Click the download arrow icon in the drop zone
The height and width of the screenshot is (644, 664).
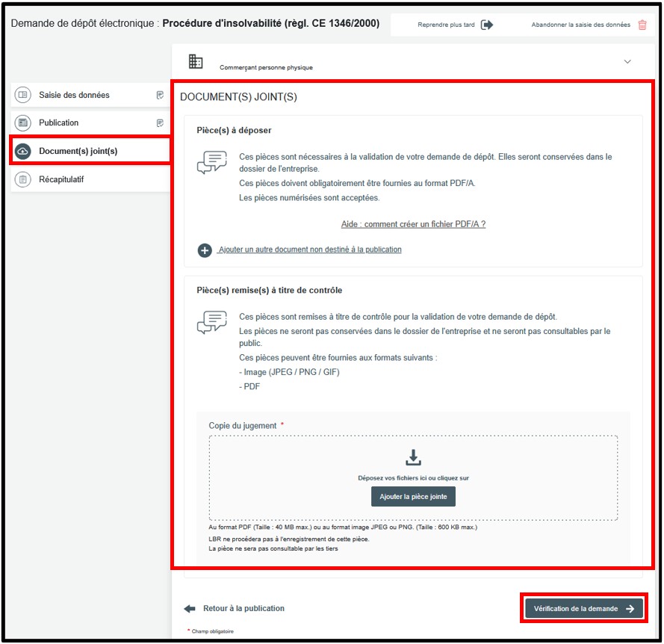[413, 457]
